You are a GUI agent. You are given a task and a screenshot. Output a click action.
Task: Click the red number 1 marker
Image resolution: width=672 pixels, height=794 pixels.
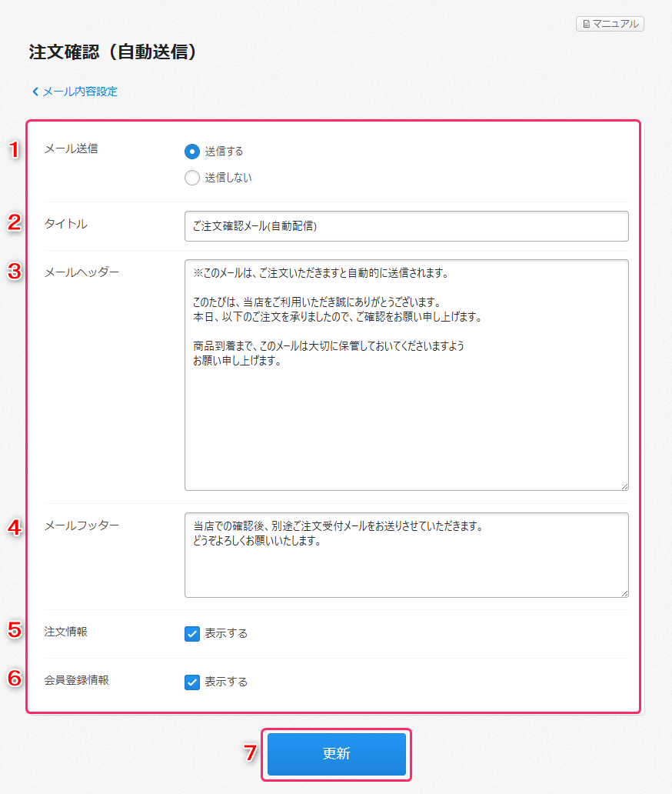tap(14, 150)
